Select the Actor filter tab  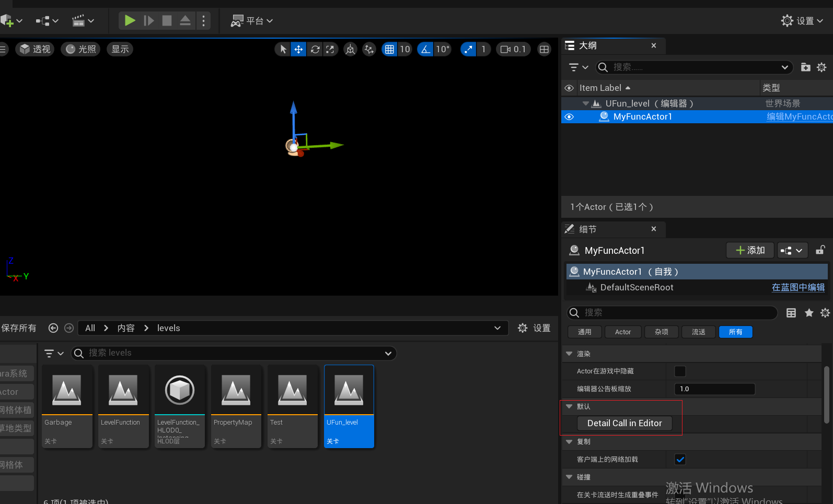point(623,332)
